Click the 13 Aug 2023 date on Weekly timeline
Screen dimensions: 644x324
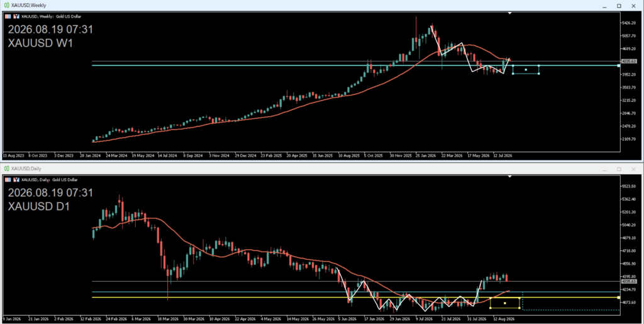14,156
